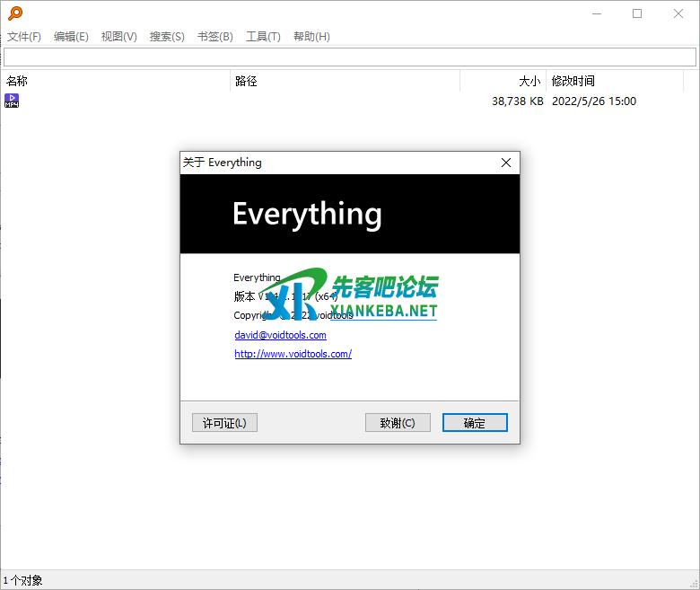Open the 编辑(E) menu
The width and height of the screenshot is (700, 590).
(71, 37)
